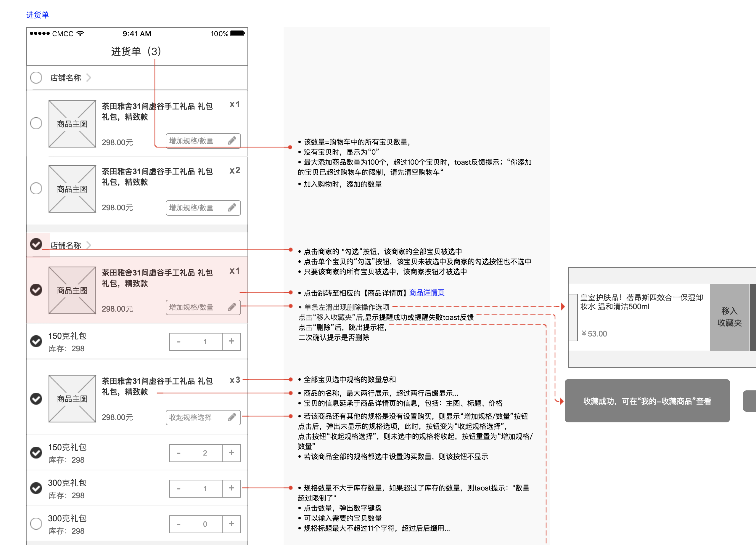This screenshot has height=545, width=756.
Task: Decrease quantity of 150克礼包 showing 1
Action: point(179,342)
